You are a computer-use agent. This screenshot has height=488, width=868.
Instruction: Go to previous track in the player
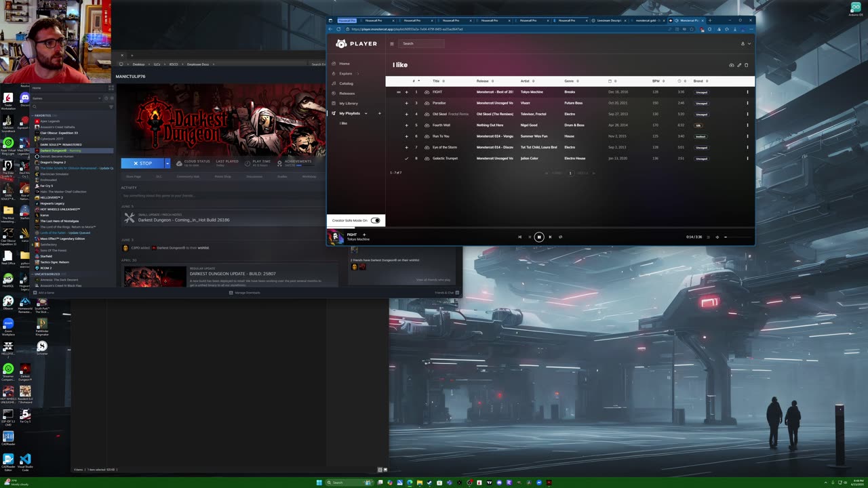tap(529, 237)
